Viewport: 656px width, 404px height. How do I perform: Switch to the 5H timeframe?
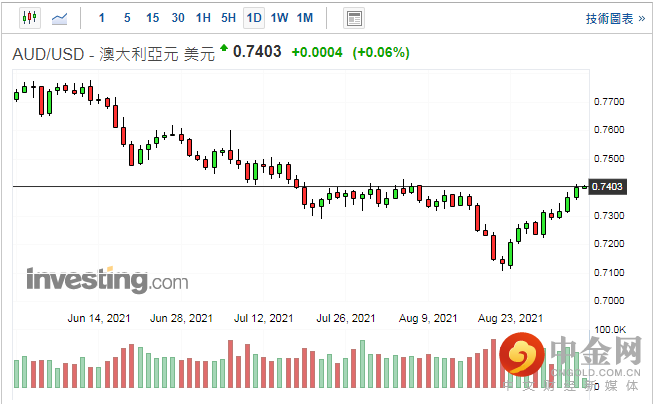(x=228, y=18)
